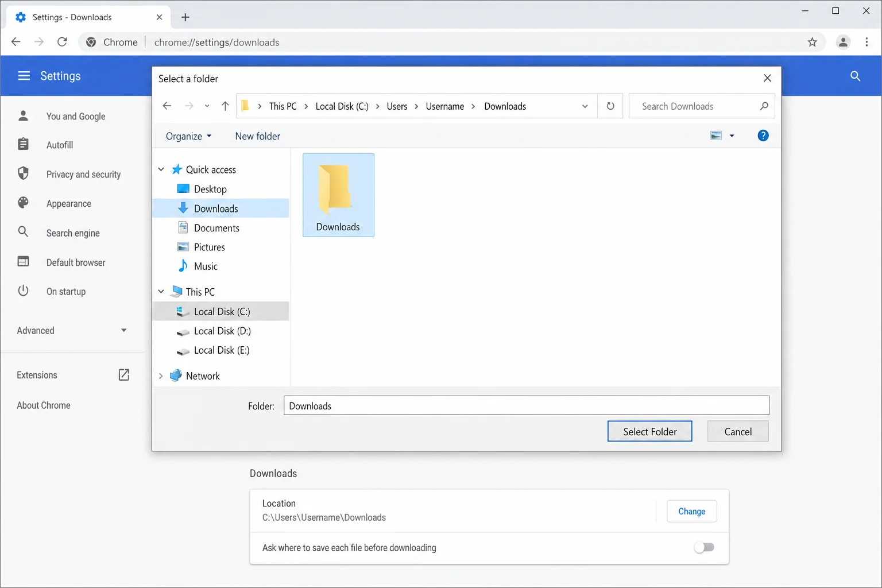Expand the Network tree node
The height and width of the screenshot is (588, 882).
tap(161, 376)
